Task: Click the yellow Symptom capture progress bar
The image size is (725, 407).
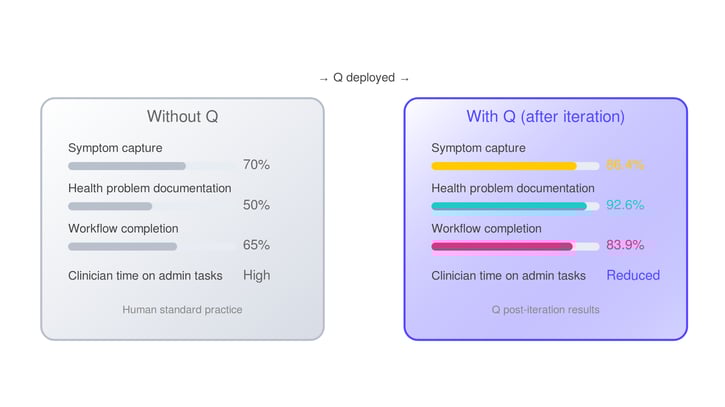Action: [x=504, y=166]
